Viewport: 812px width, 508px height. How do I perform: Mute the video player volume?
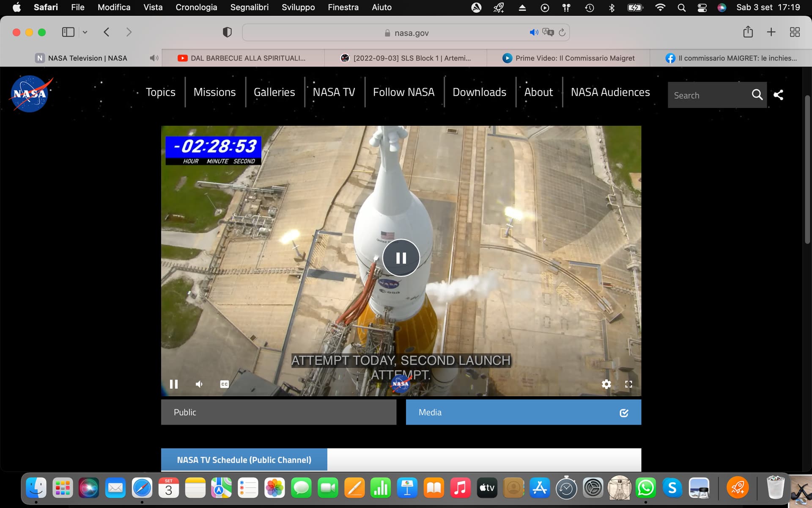(199, 384)
